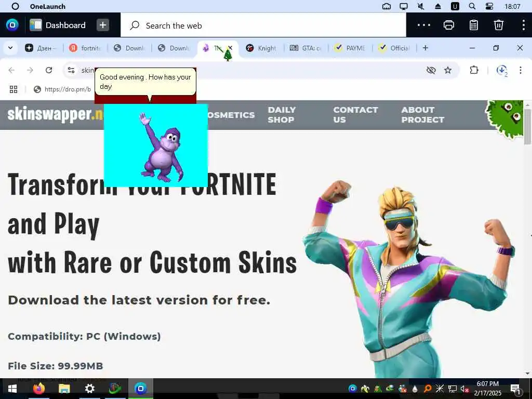This screenshot has width=532, height=399.
Task: Add a new OneLaunch dock item with plus
Action: click(103, 25)
